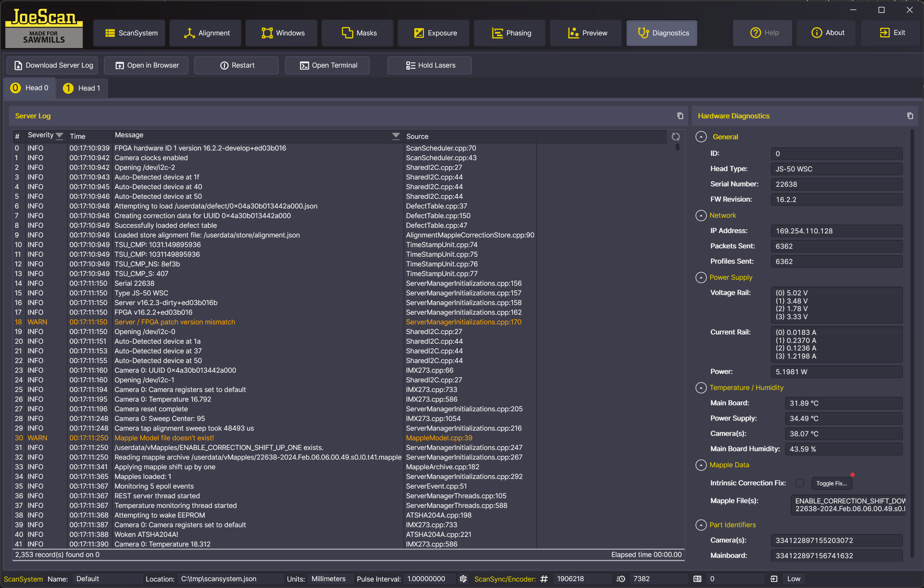Open the Help page
The height and width of the screenshot is (588, 924).
point(763,33)
